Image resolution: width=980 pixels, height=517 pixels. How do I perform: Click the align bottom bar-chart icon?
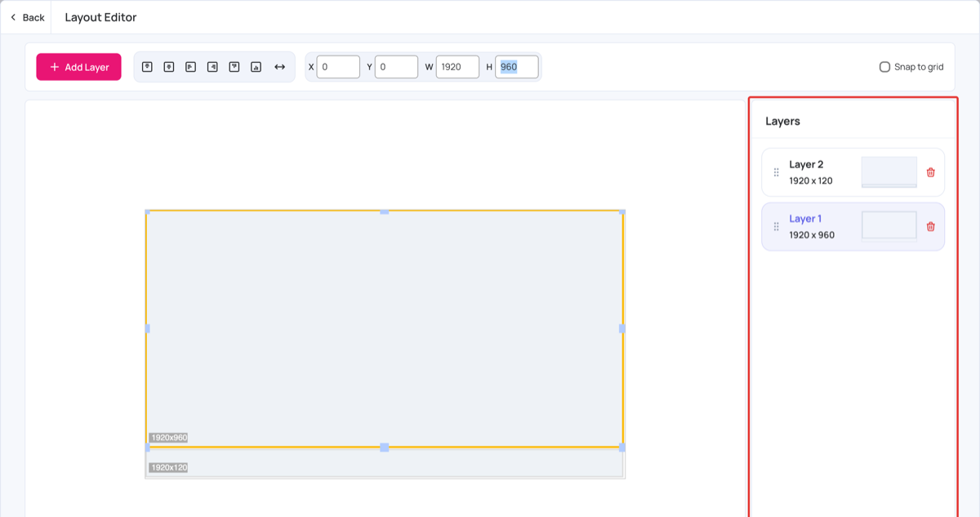pyautogui.click(x=256, y=67)
